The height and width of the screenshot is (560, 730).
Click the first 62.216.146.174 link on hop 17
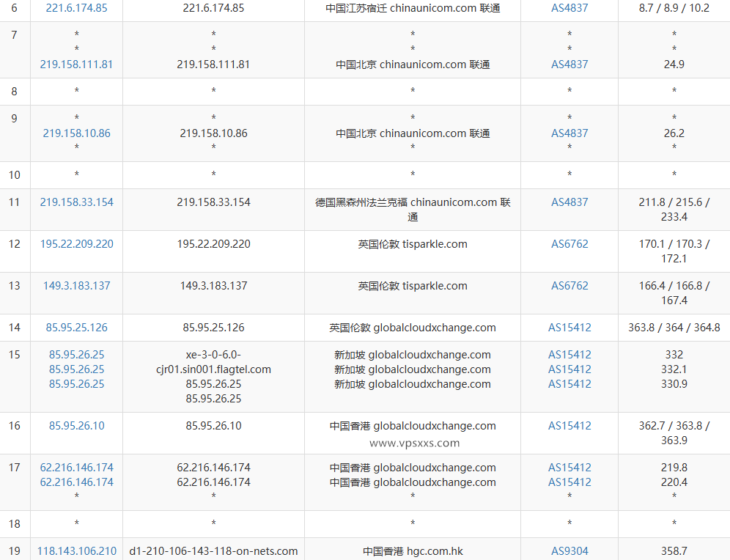tap(76, 467)
